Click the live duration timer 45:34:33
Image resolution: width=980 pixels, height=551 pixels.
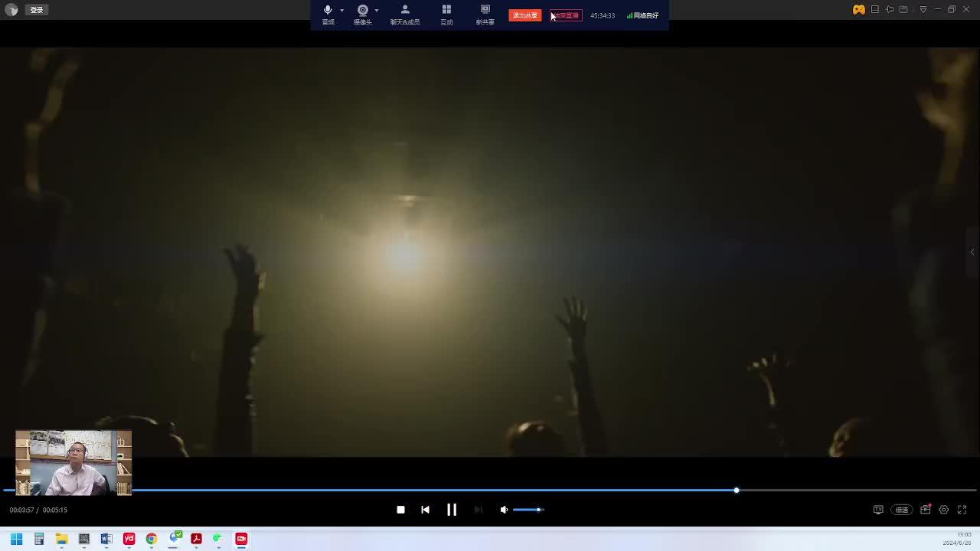coord(603,15)
